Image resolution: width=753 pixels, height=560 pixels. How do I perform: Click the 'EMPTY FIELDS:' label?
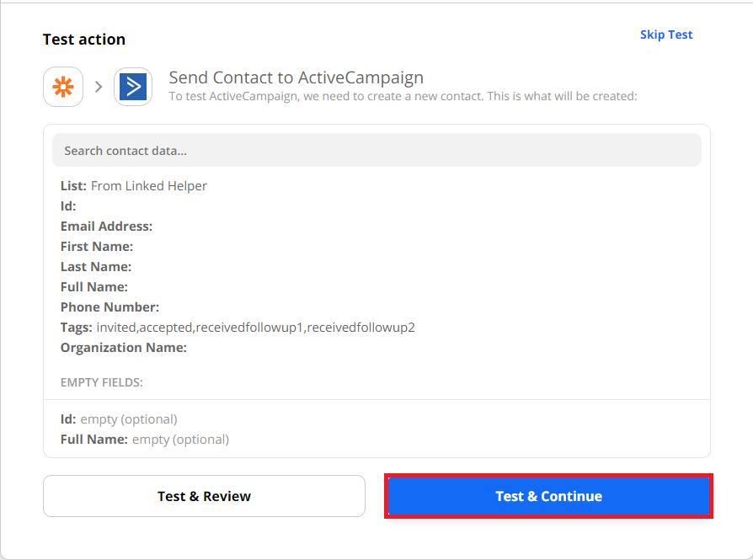pos(102,382)
